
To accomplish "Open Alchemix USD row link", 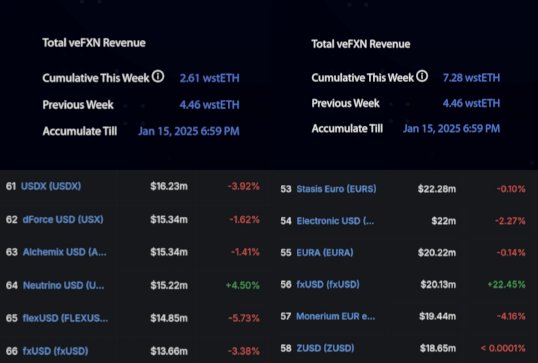I will coord(65,252).
